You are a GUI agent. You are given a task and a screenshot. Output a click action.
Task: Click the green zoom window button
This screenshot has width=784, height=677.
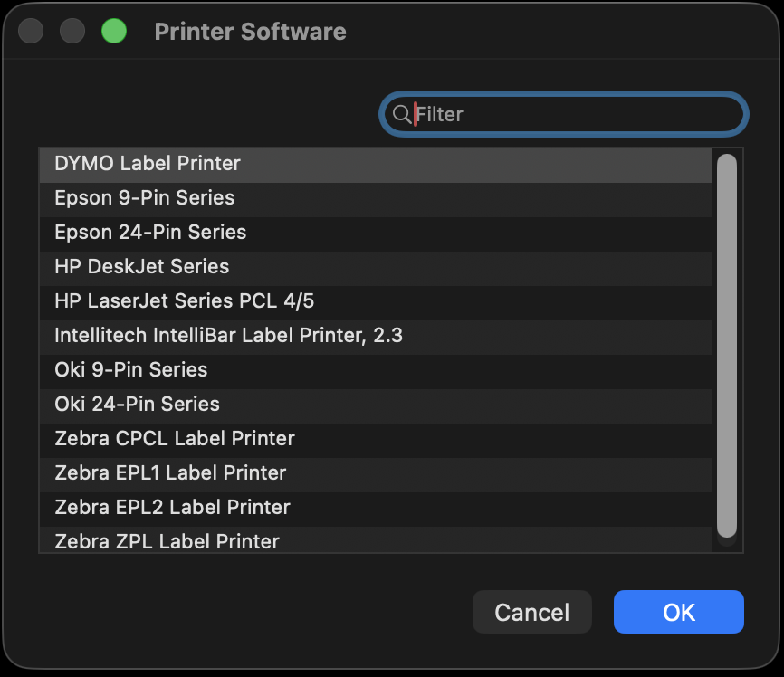pos(114,32)
